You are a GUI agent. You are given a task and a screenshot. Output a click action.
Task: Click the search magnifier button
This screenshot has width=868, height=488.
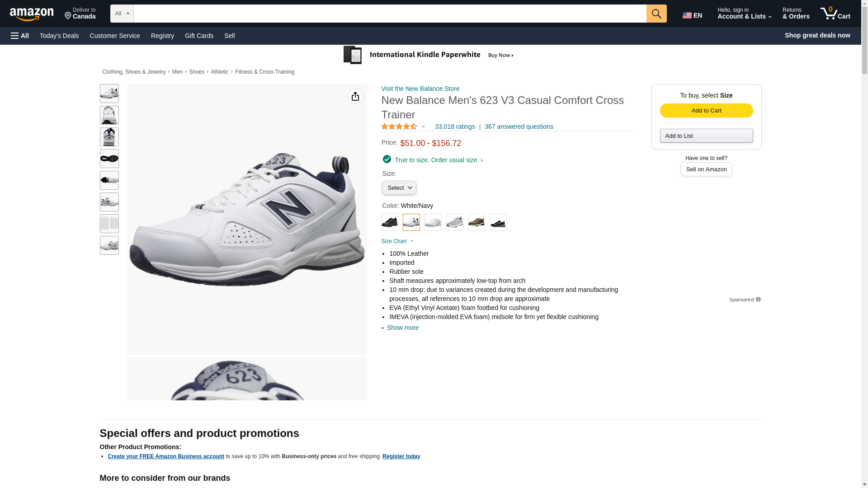656,14
